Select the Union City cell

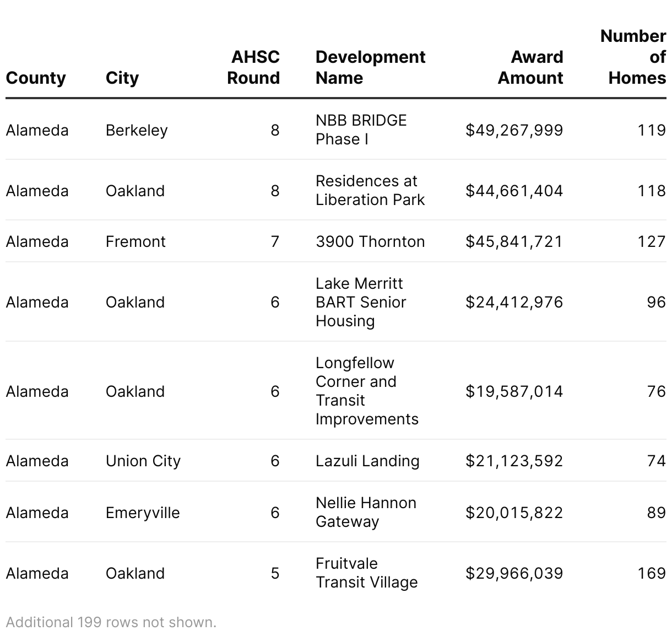tap(143, 461)
